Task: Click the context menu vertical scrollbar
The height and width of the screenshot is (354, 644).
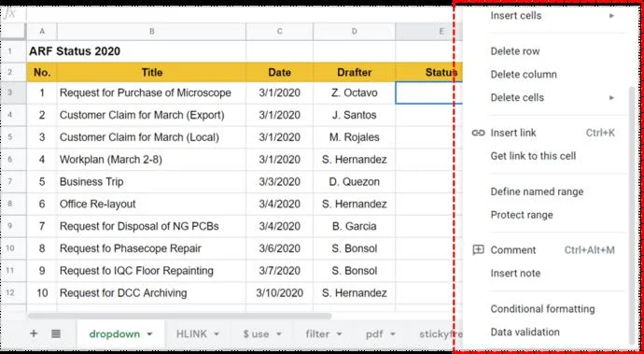Action: [632, 216]
